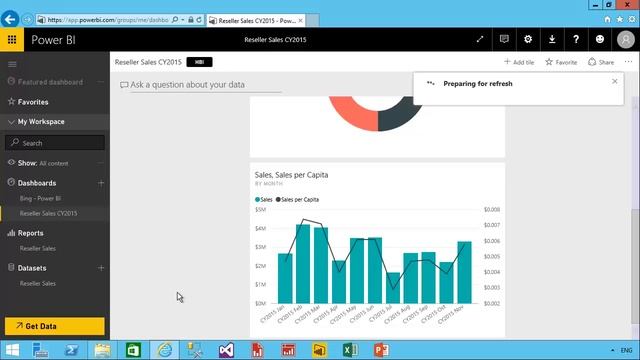The width and height of the screenshot is (640, 360).
Task: Click the donut chart tile
Action: tap(377, 127)
